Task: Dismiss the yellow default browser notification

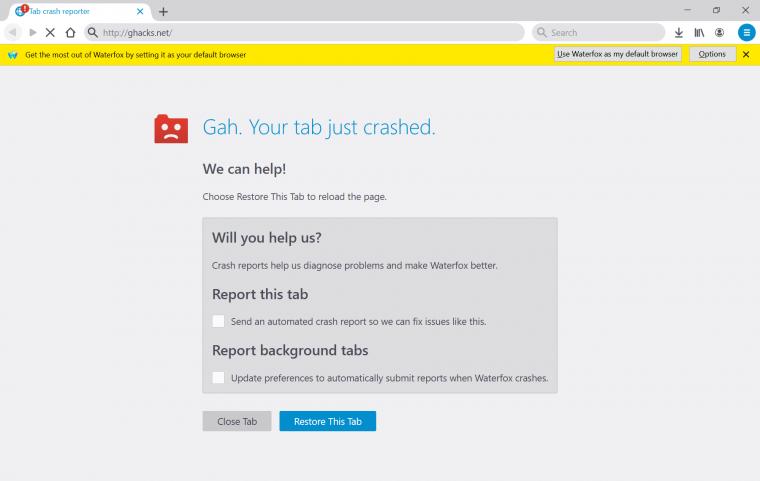Action: pos(746,54)
